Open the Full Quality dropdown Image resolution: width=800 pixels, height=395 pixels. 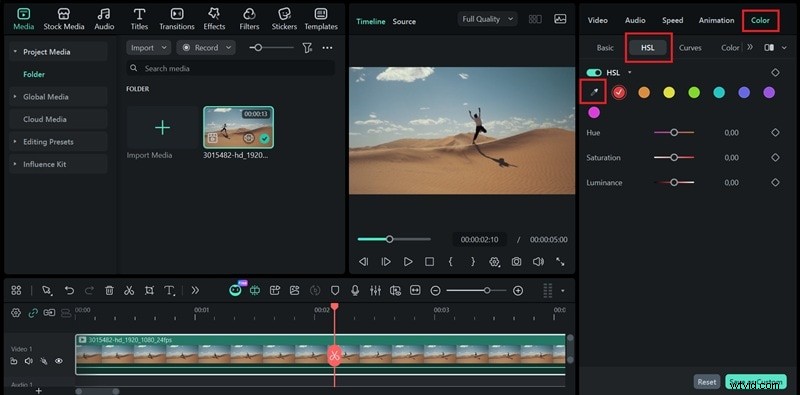(x=487, y=19)
